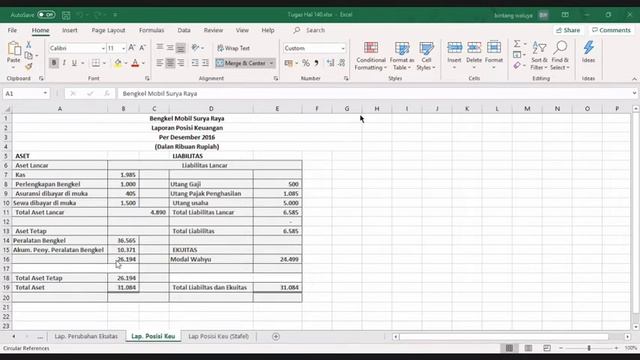Image resolution: width=640 pixels, height=360 pixels.
Task: Toggle Italic formatting
Action: pos(64,63)
